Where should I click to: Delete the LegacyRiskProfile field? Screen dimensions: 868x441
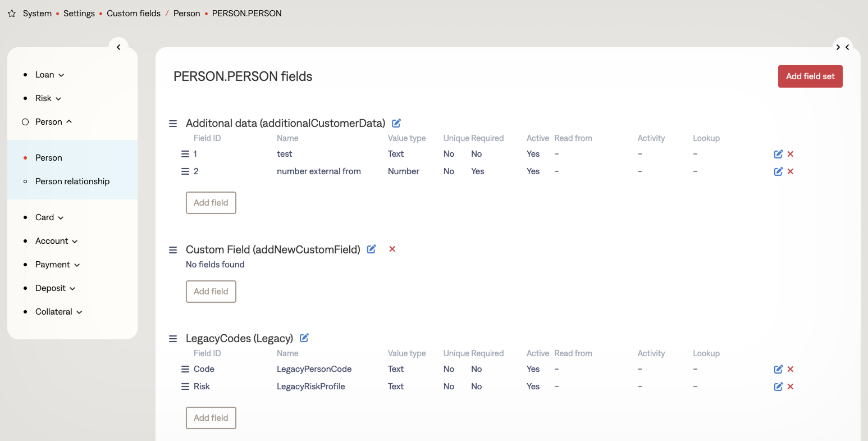[x=791, y=387]
